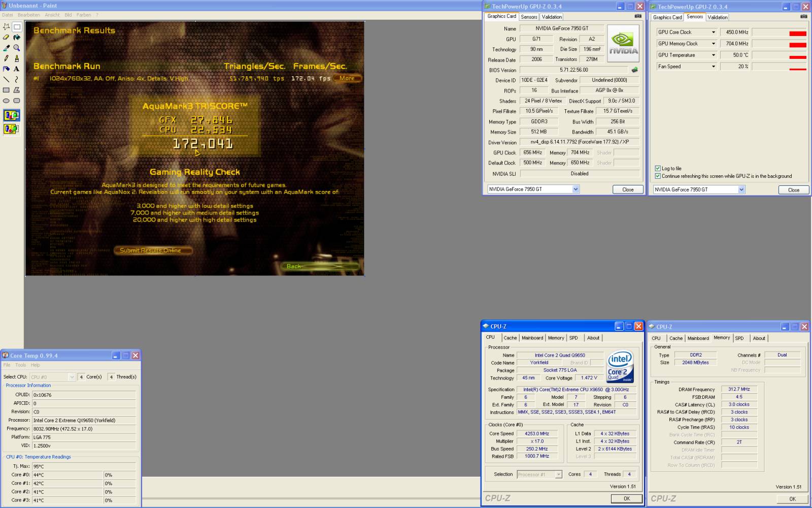Viewport: 812px width, 508px height.
Task: Open the Tools menu in Core Temp
Action: 20,365
